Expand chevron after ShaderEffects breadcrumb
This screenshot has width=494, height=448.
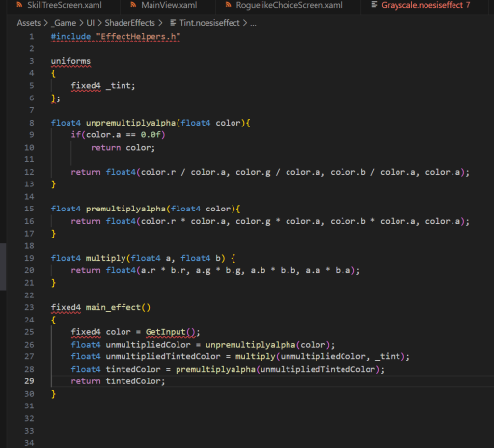pos(160,23)
